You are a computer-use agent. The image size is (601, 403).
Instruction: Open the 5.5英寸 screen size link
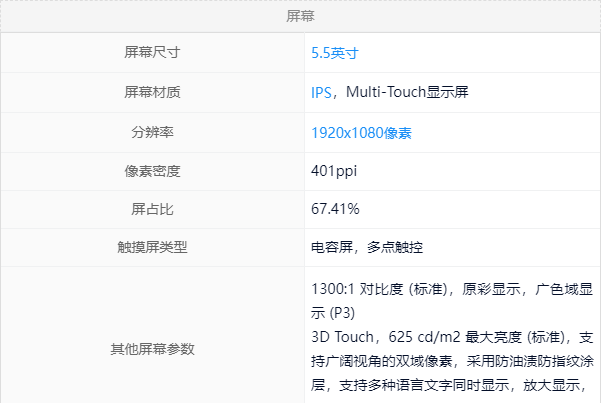[x=335, y=53]
